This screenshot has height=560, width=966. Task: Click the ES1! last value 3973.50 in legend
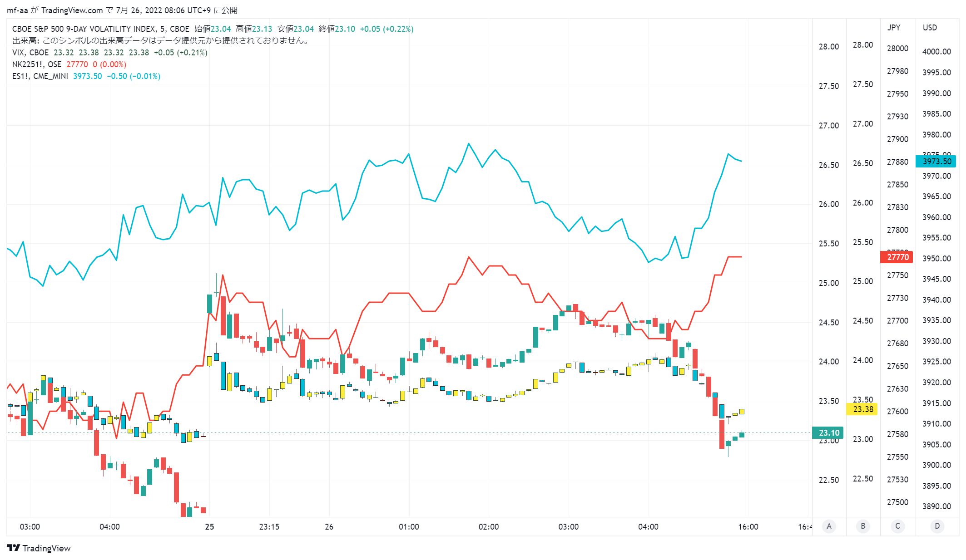88,76
